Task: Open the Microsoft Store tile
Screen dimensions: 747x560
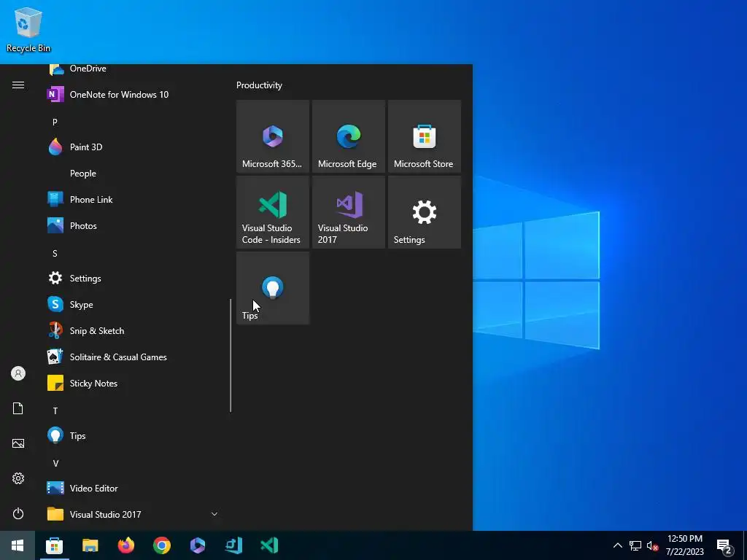Action: click(x=424, y=136)
